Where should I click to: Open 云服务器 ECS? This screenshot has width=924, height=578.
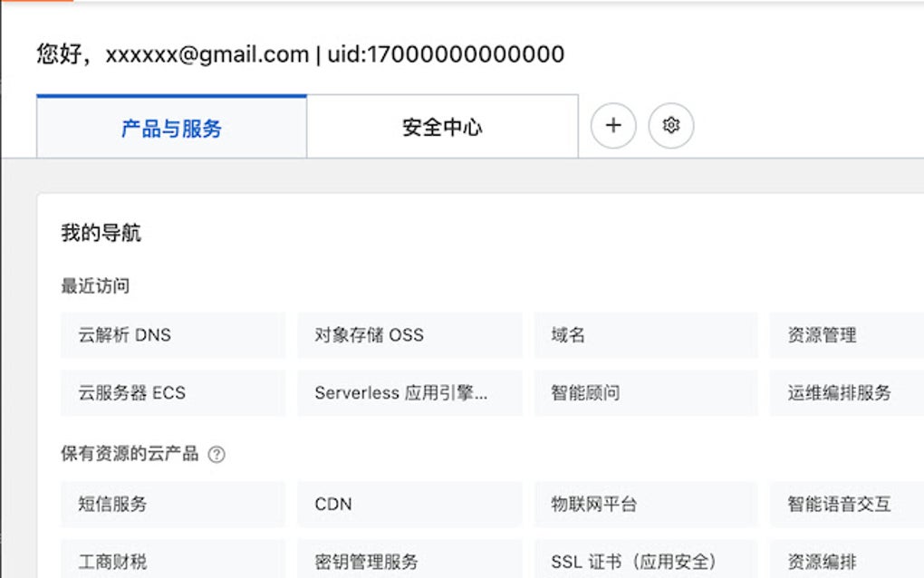(x=173, y=393)
